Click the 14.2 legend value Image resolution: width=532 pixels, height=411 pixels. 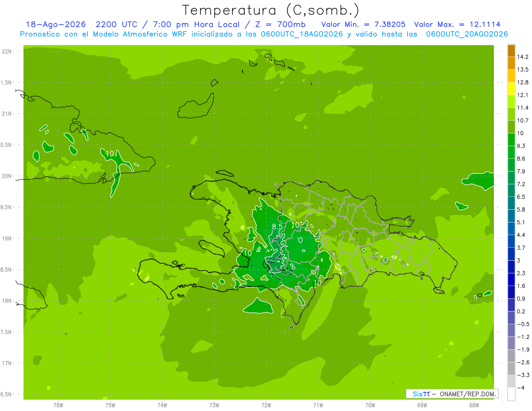click(522, 57)
